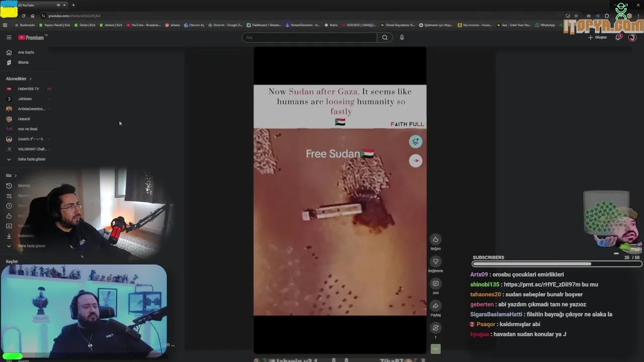Screen dimensions: 644x362
Task: Click the site info icon in address bar
Action: tap(43, 16)
